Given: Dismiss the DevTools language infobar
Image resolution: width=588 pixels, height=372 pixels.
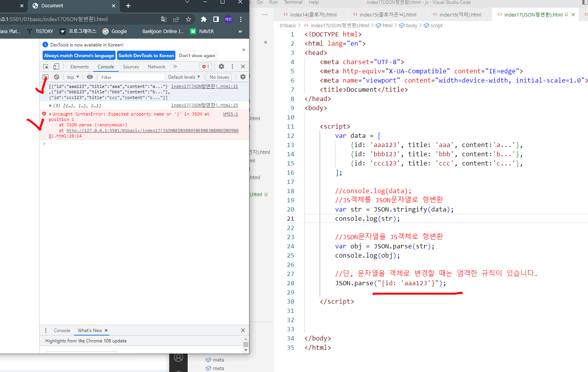Looking at the screenshot, I should point(244,50).
